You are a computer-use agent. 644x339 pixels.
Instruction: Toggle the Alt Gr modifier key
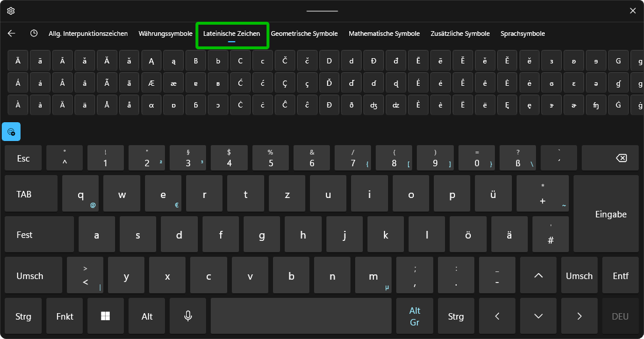point(414,316)
